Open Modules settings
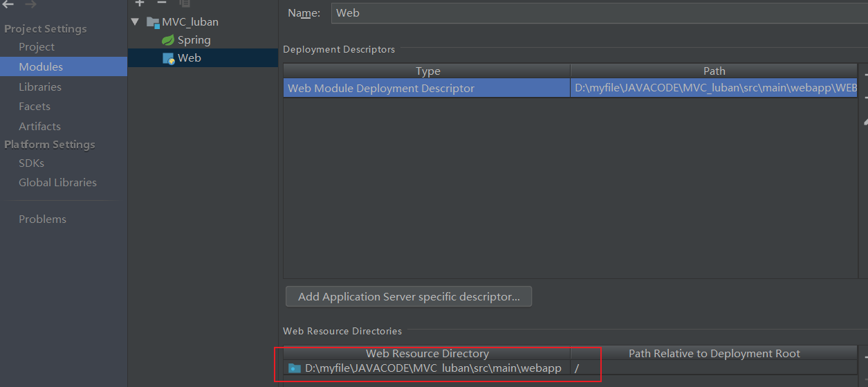Viewport: 868px width, 387px height. point(41,67)
